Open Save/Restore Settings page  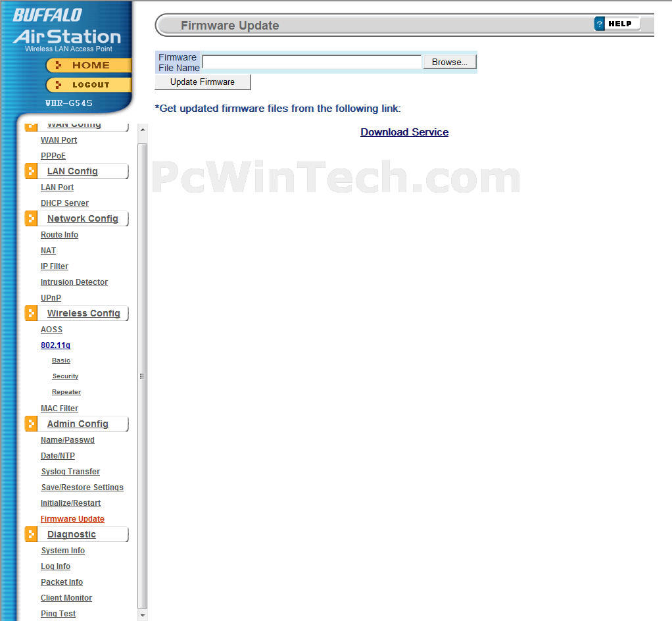coord(82,487)
